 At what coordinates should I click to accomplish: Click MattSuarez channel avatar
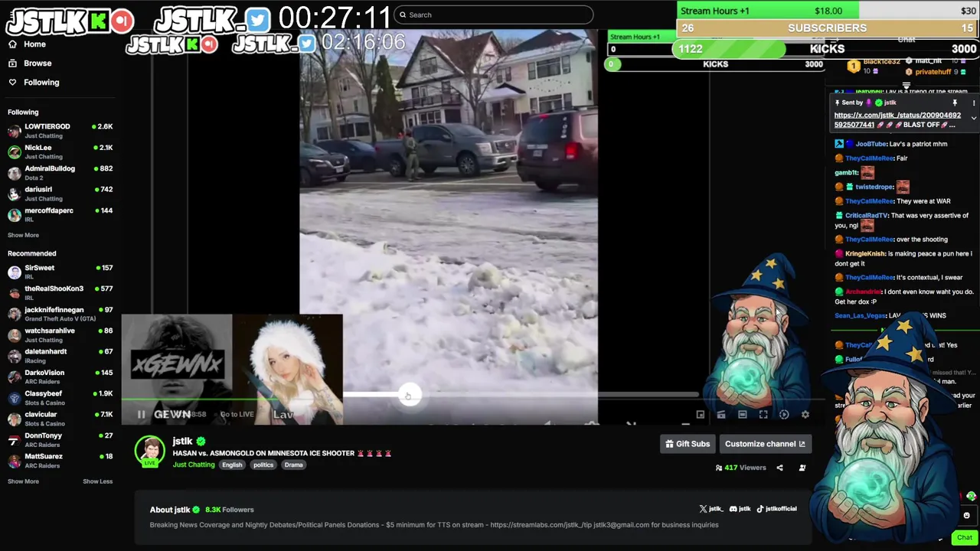(15, 461)
